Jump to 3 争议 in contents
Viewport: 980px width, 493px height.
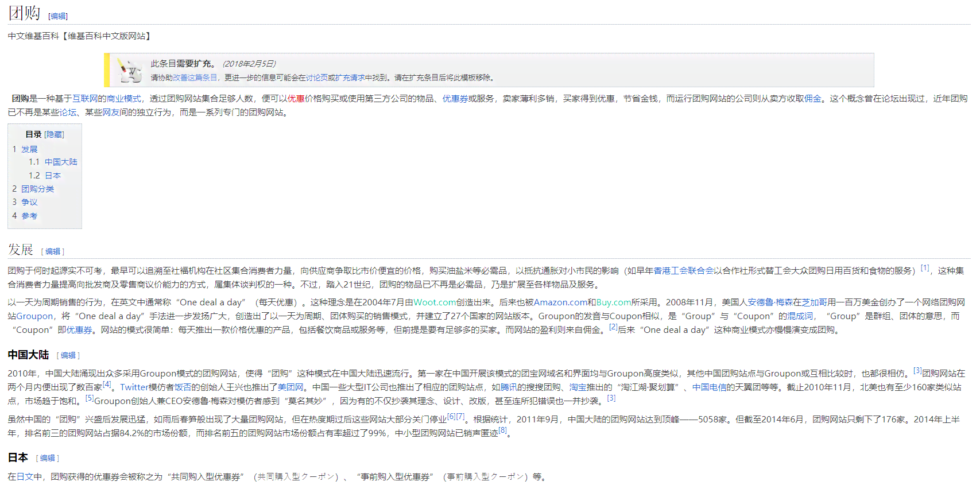point(29,202)
